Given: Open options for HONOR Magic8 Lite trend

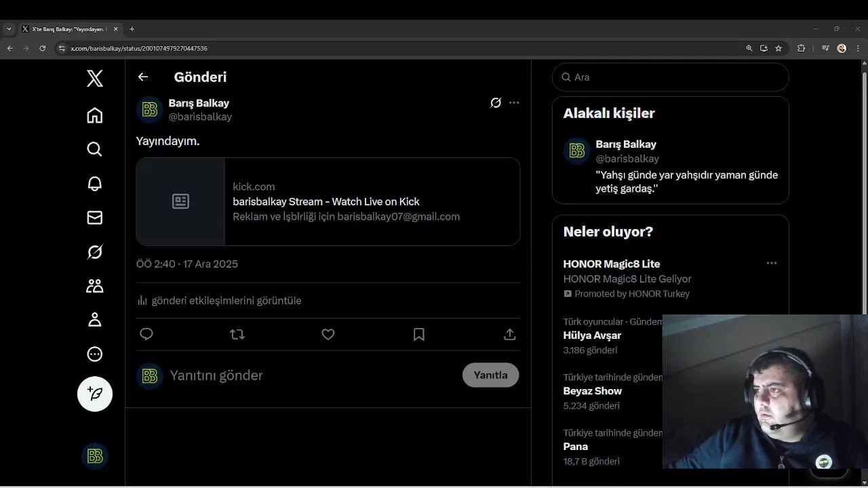Looking at the screenshot, I should (x=772, y=263).
